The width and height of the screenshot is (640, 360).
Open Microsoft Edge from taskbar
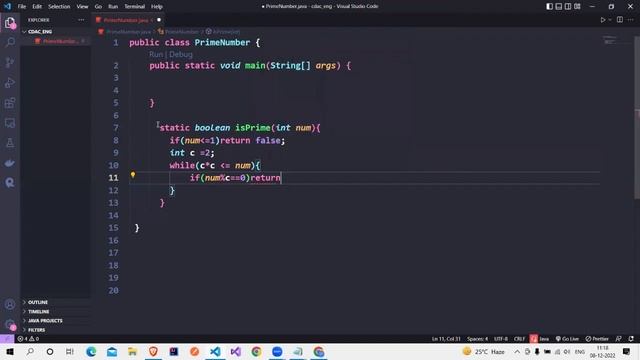(x=91, y=351)
